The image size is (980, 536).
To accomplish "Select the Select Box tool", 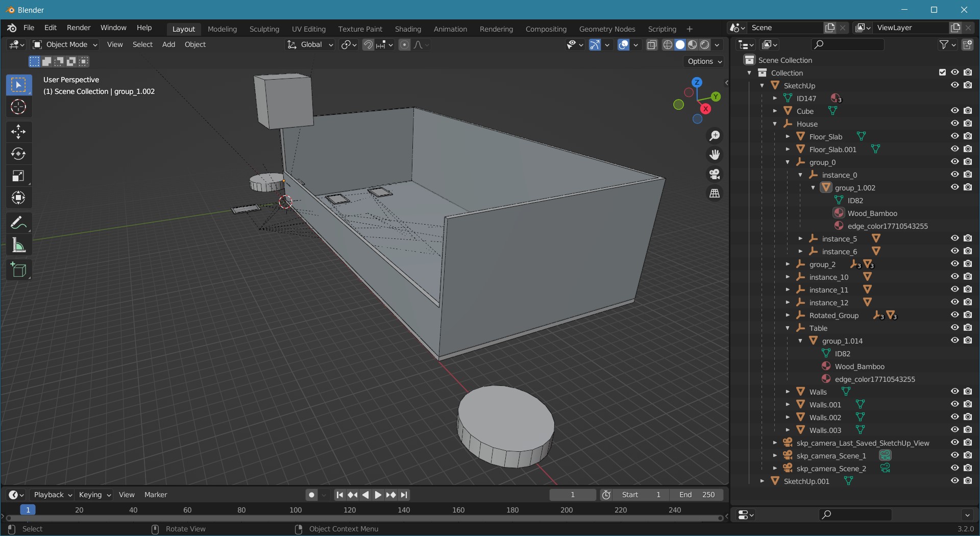I will tap(18, 85).
